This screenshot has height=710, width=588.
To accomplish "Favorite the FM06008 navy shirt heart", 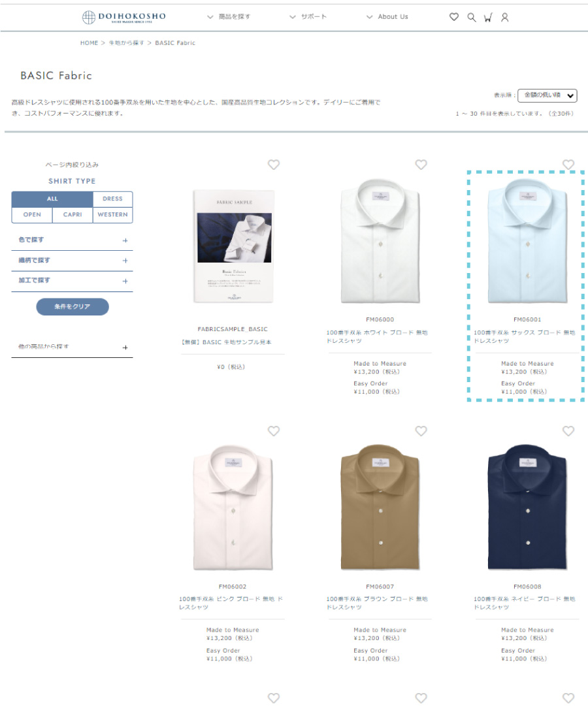I will (568, 431).
